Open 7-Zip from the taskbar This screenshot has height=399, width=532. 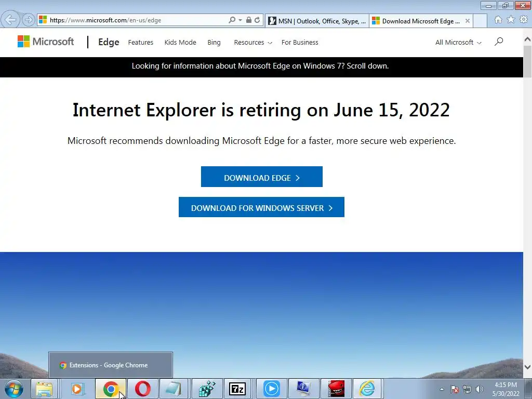pyautogui.click(x=237, y=389)
